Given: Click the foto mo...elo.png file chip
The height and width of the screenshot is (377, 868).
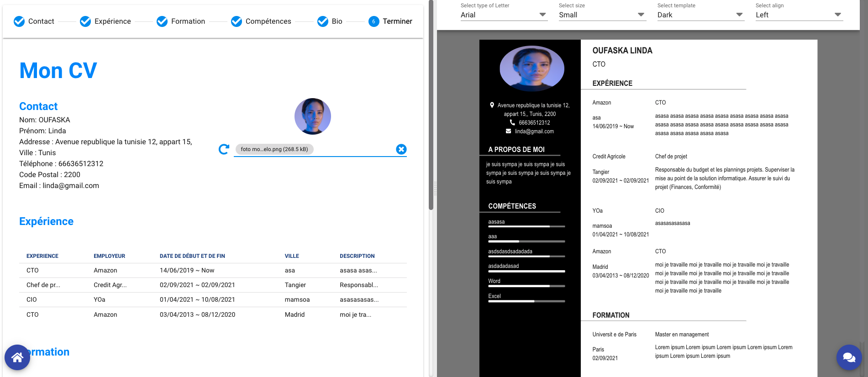Looking at the screenshot, I should [x=274, y=149].
